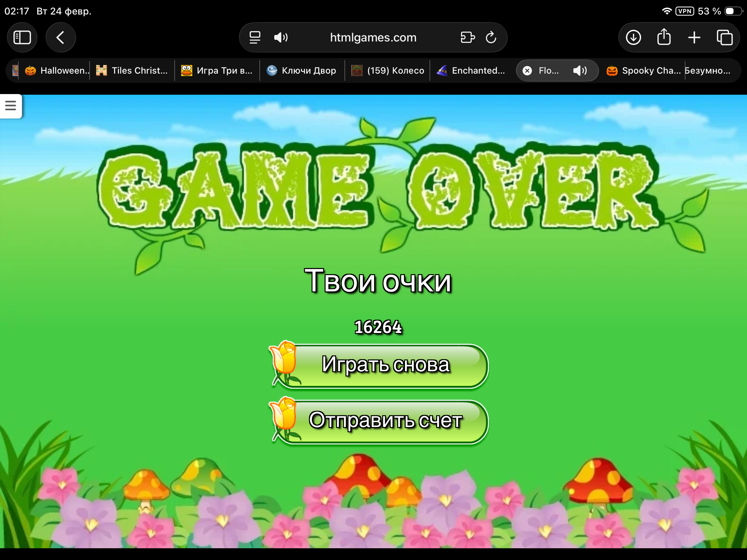Reload the current page
The height and width of the screenshot is (560, 747).
pyautogui.click(x=491, y=37)
